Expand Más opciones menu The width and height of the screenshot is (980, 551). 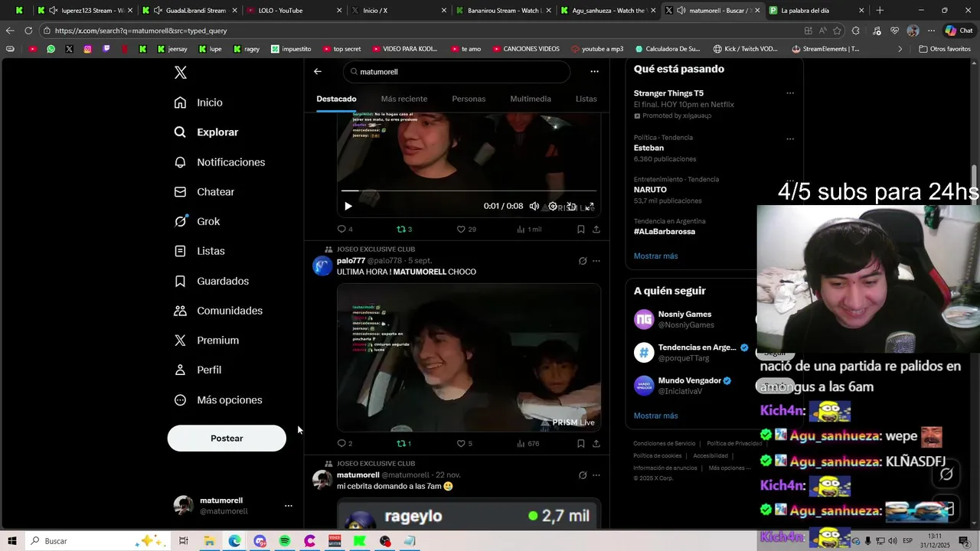pyautogui.click(x=217, y=400)
